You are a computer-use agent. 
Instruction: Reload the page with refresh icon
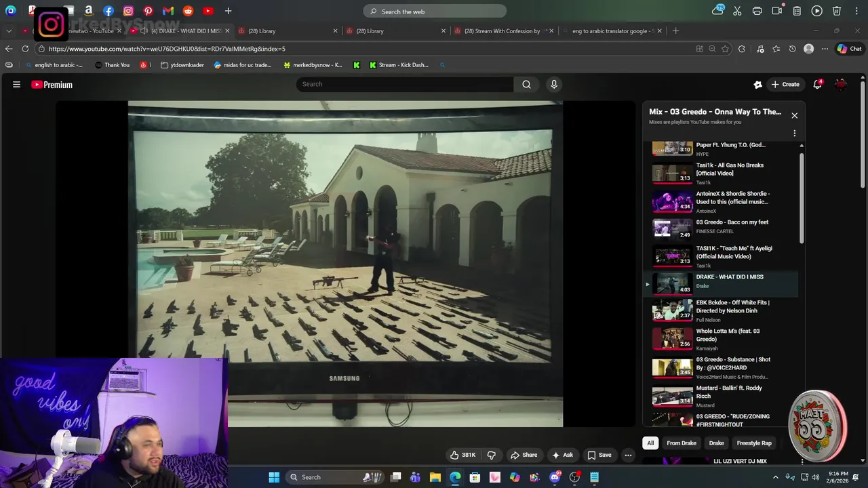[x=25, y=49]
